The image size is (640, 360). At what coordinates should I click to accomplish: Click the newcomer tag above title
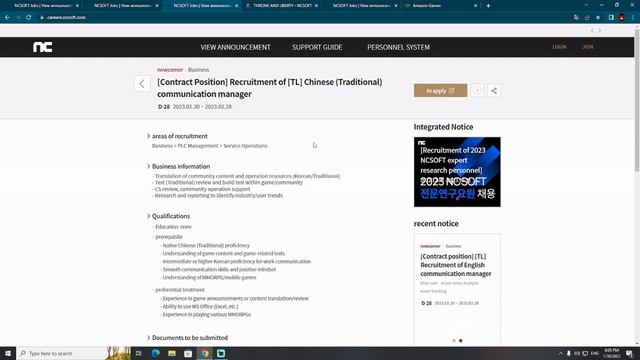(170, 70)
